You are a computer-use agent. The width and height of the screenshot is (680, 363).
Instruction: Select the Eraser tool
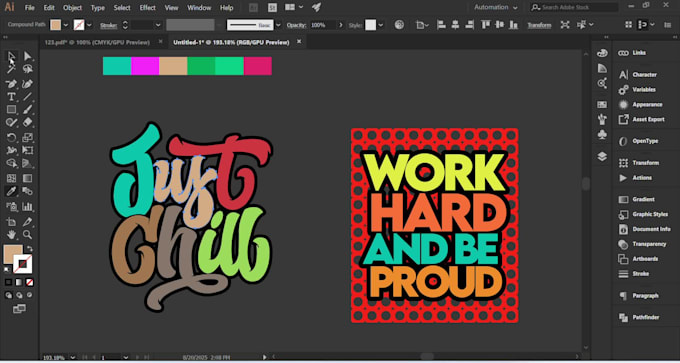(x=27, y=123)
